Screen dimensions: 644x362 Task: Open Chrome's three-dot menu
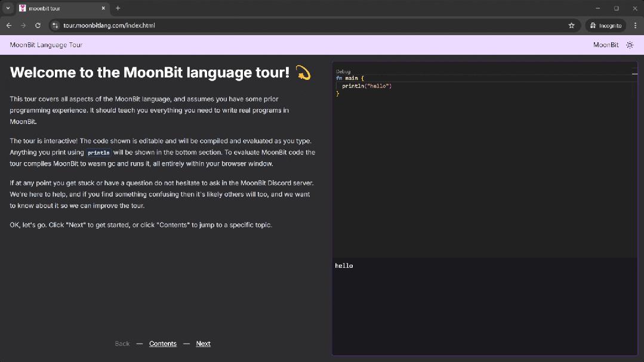pyautogui.click(x=634, y=26)
